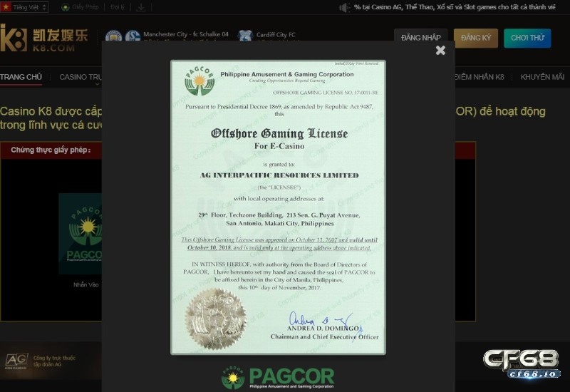Click the Cardiff City club badge
Image resolution: width=570 pixels, height=392 pixels.
coord(244,35)
